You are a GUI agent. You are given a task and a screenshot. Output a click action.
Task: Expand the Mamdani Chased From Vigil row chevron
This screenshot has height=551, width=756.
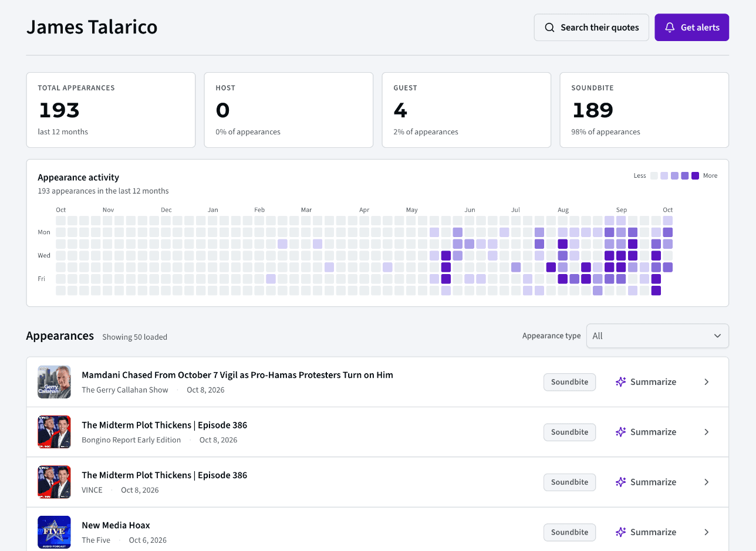(707, 382)
